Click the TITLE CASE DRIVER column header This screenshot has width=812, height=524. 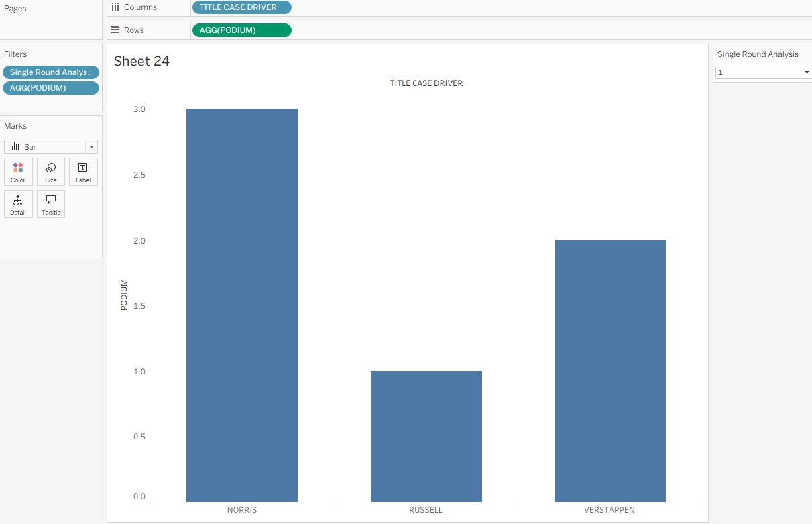point(426,84)
